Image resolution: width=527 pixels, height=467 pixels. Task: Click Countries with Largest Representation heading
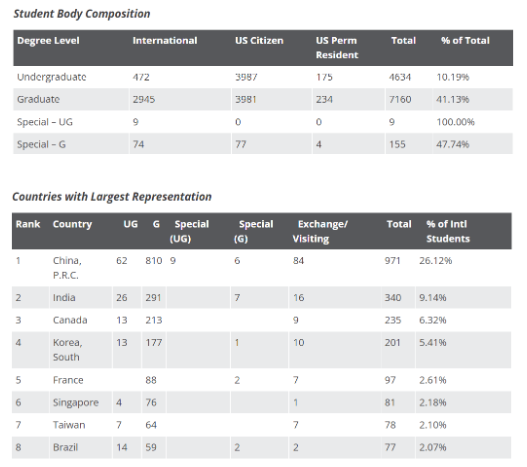coord(112,197)
